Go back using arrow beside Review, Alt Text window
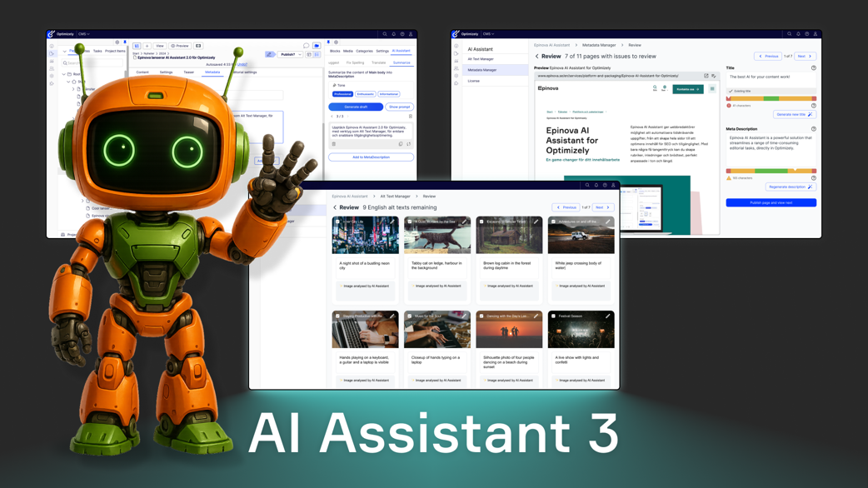This screenshot has width=868, height=488. click(334, 207)
